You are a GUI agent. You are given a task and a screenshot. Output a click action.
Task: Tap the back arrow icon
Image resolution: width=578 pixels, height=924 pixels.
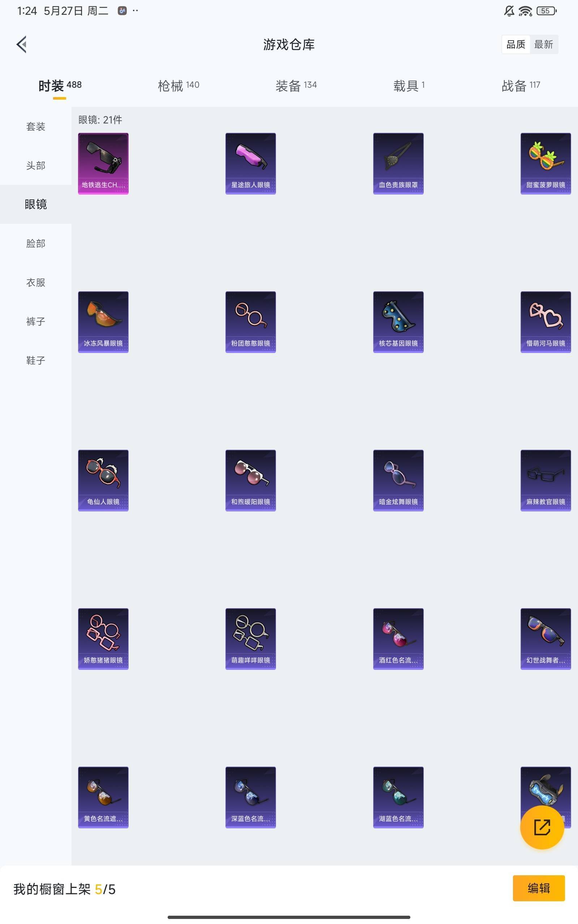[x=22, y=45]
